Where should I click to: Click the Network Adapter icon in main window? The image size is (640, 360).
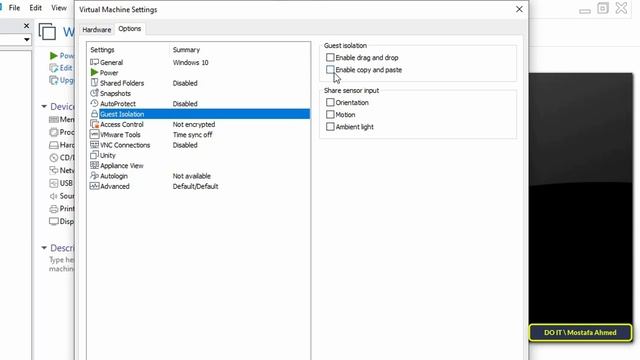(x=53, y=170)
